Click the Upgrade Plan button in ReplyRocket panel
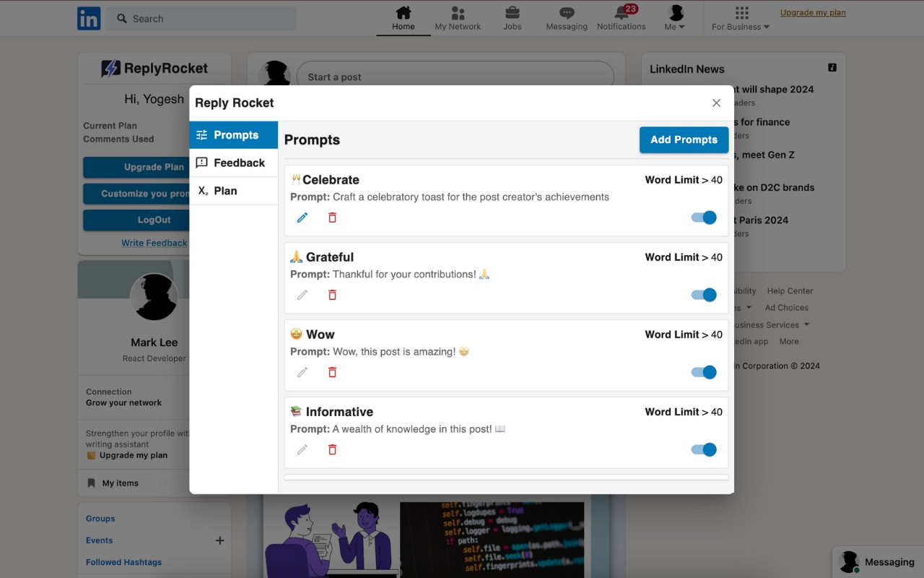The height and width of the screenshot is (578, 924). (x=136, y=167)
